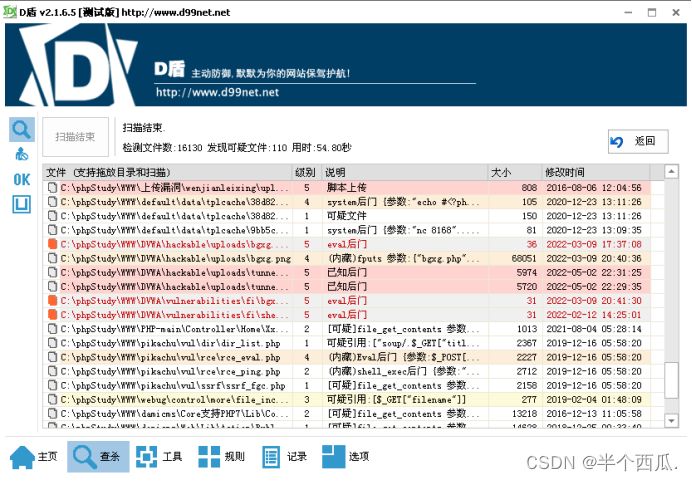This screenshot has width=692, height=481.
Task: Click file icon of rce_eval.php row
Action: [x=53, y=357]
